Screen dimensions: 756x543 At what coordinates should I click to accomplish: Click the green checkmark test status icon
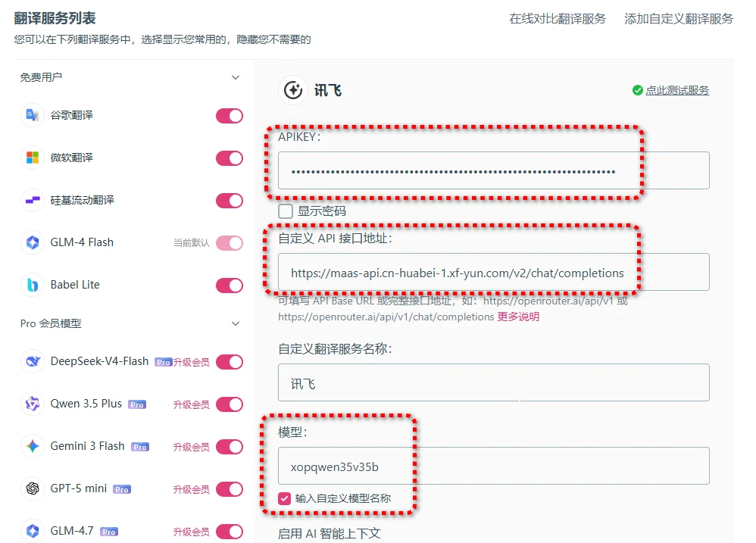(637, 90)
